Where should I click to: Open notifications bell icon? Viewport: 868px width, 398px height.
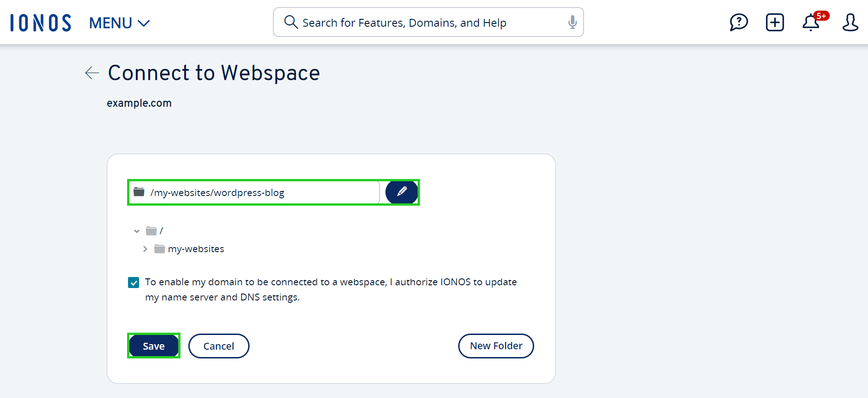pos(811,22)
